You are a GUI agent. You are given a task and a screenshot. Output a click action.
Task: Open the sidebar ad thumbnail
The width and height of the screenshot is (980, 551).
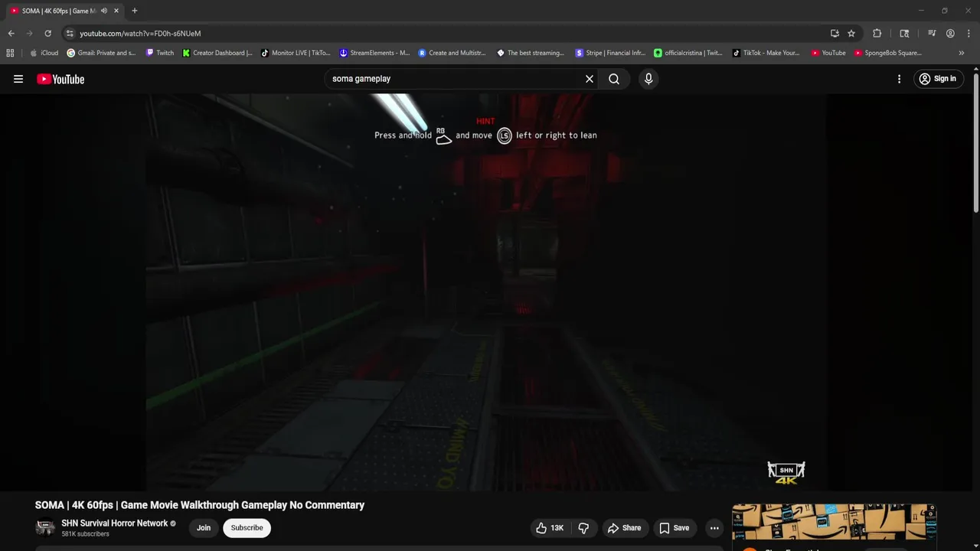coord(834,523)
